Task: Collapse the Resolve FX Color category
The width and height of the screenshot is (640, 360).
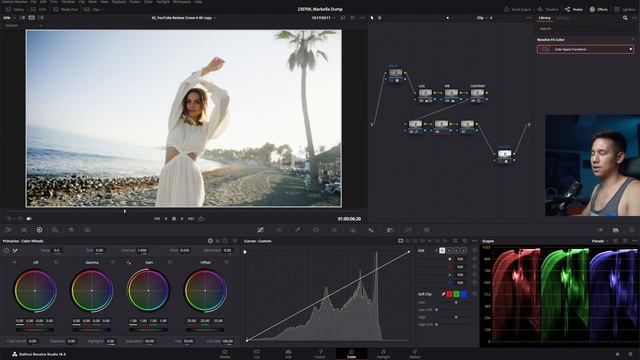Action: pyautogui.click(x=633, y=40)
